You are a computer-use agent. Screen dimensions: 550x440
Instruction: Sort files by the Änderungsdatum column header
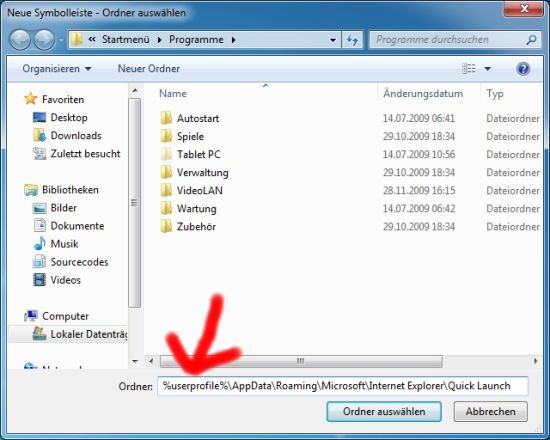click(x=423, y=93)
